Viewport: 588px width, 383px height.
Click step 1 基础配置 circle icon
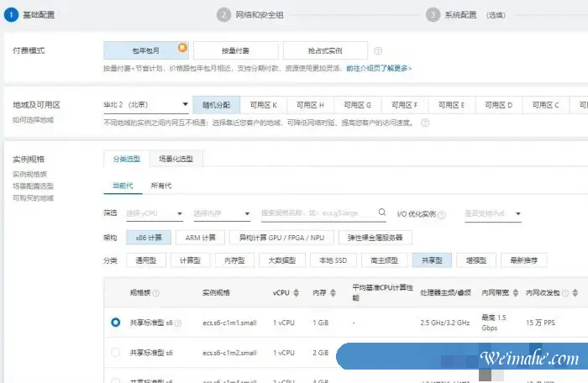[x=11, y=14]
